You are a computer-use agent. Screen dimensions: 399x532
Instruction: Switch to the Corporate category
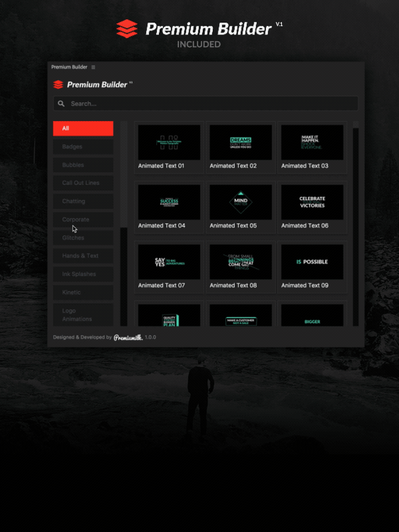pos(83,220)
